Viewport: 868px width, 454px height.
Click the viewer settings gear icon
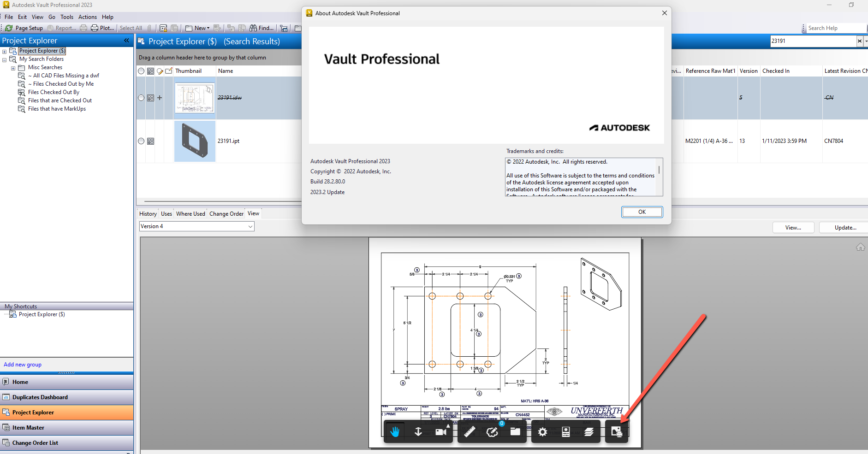pyautogui.click(x=543, y=431)
